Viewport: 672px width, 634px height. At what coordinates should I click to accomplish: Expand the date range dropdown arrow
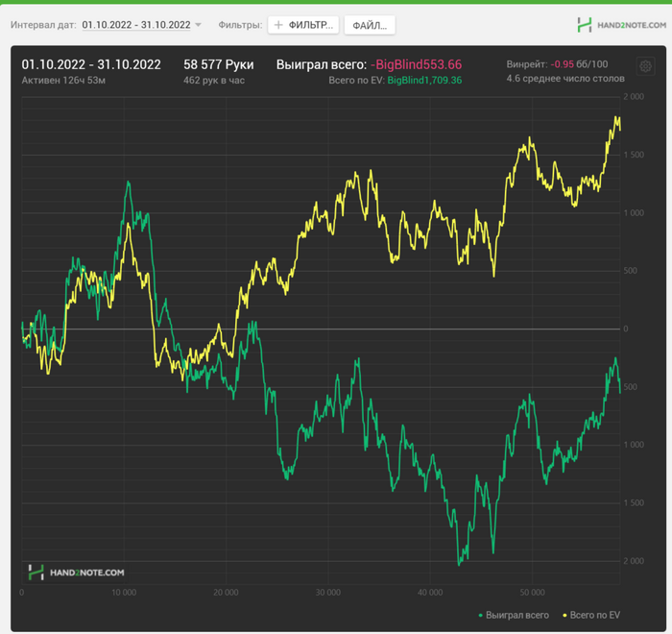(199, 25)
